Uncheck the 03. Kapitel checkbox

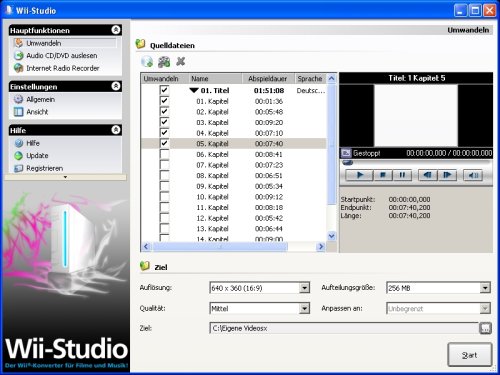click(164, 122)
